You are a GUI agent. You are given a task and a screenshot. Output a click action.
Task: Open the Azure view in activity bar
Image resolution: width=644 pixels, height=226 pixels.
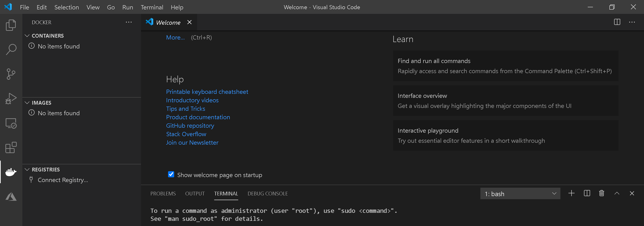(11, 197)
